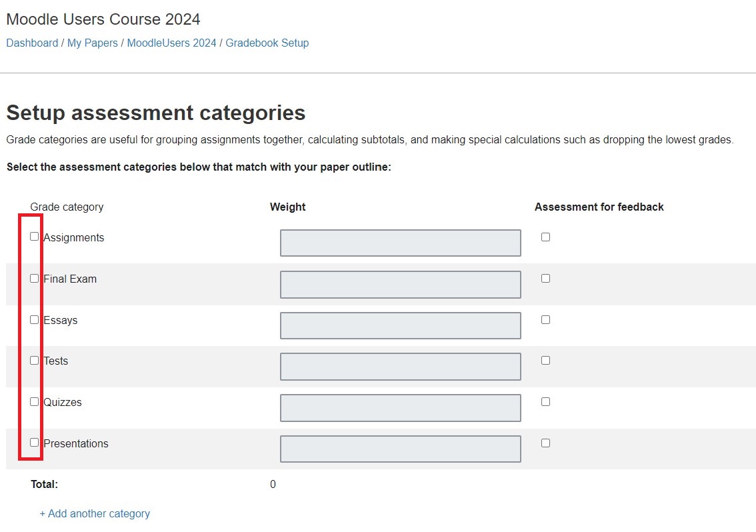The width and height of the screenshot is (756, 532).
Task: Focus the Essays weight input field
Action: (400, 325)
